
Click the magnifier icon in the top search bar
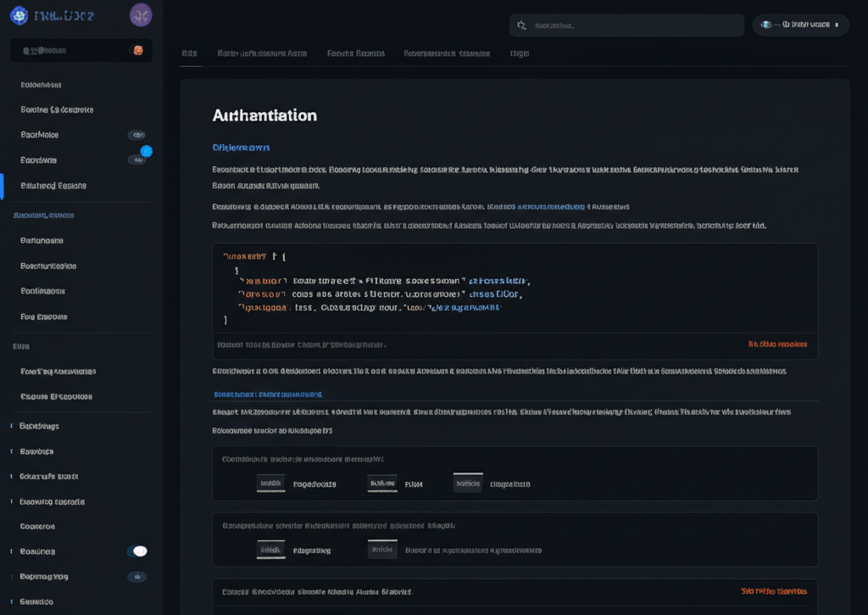(x=521, y=25)
